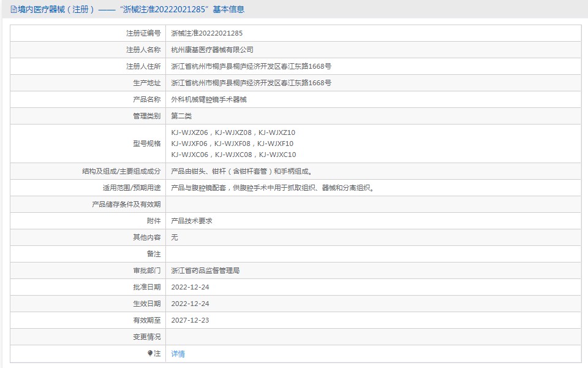Click the 审批部门 label

coord(146,270)
